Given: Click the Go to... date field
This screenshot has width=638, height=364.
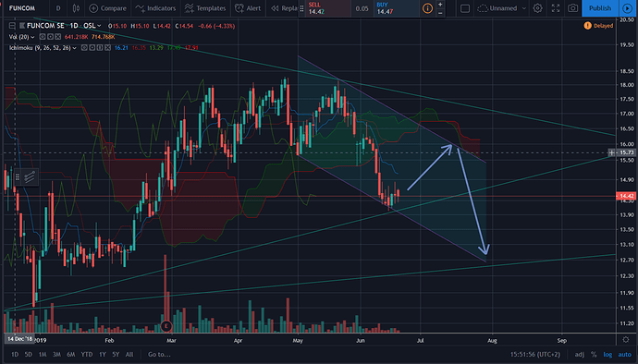Looking at the screenshot, I should [159, 355].
